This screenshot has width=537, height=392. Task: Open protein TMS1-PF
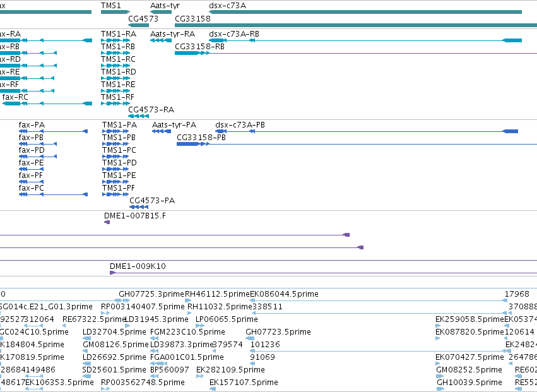click(x=119, y=189)
